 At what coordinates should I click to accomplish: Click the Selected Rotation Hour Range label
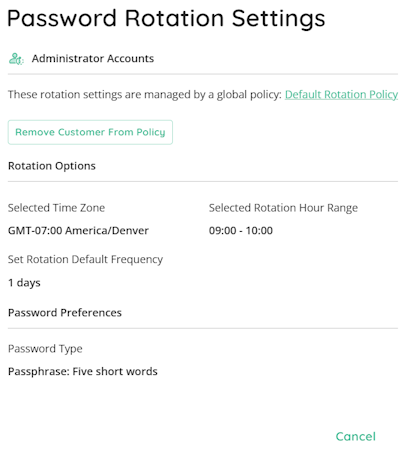pyautogui.click(x=283, y=208)
